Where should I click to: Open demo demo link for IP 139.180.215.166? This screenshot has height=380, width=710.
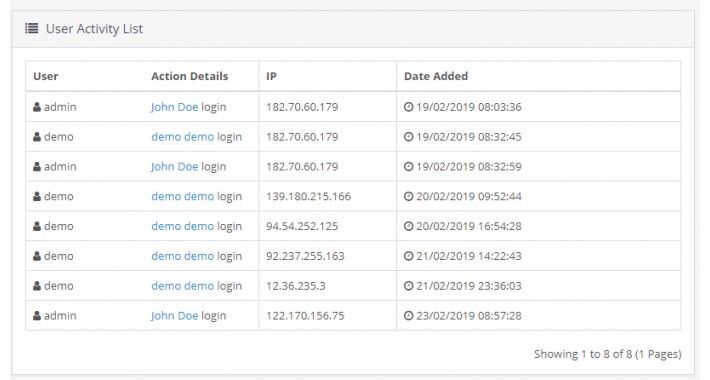point(182,197)
